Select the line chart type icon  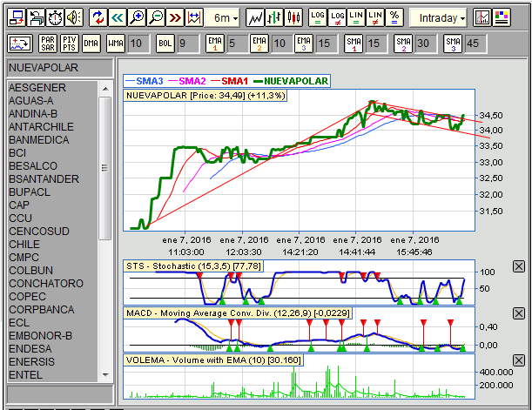click(255, 17)
